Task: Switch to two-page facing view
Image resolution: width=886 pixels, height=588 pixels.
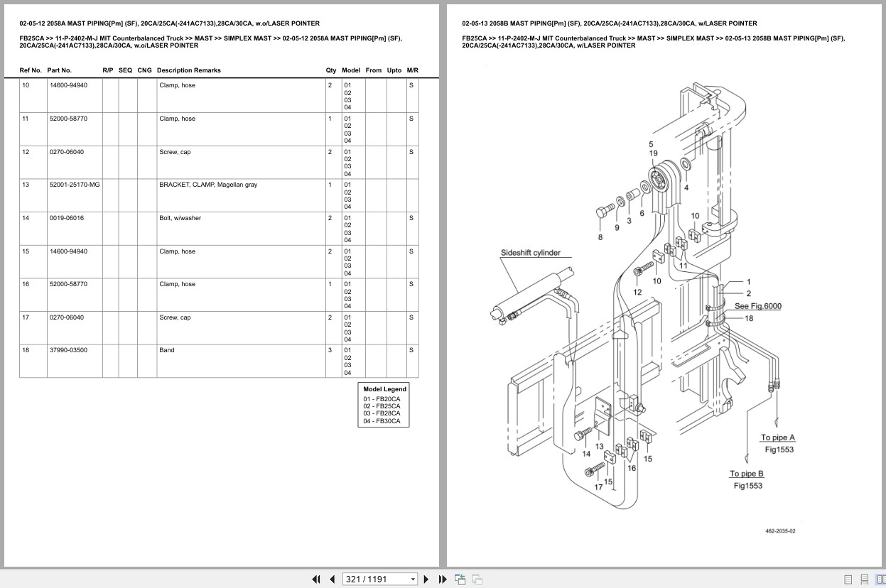Action: (x=880, y=579)
